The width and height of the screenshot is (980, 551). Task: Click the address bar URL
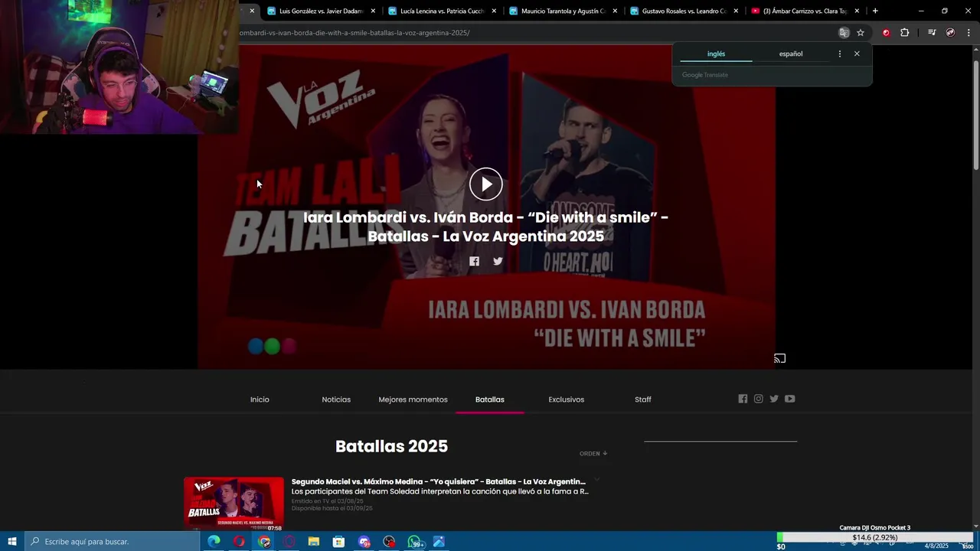tap(354, 33)
